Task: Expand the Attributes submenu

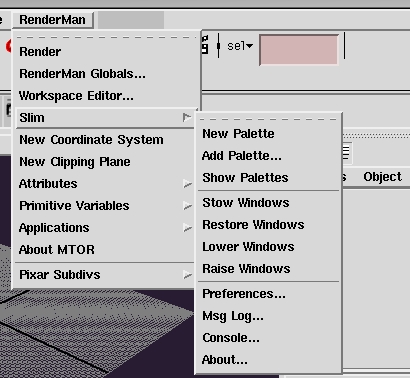Action: pos(105,184)
